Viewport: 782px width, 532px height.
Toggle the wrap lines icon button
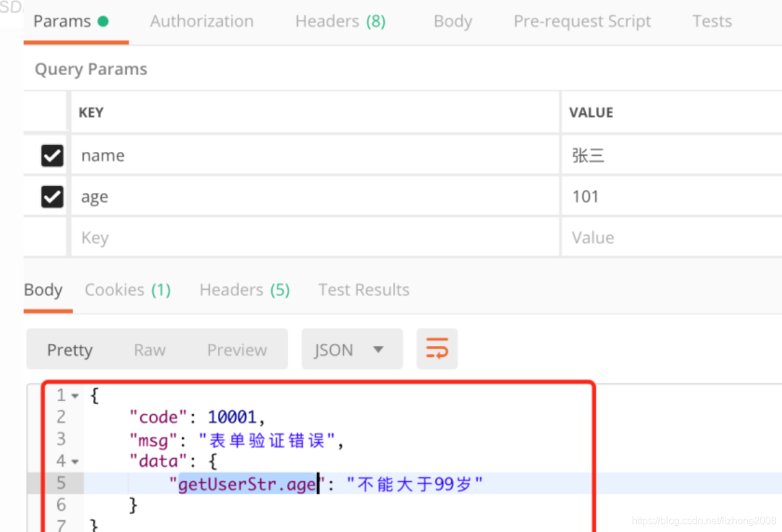coord(437,349)
